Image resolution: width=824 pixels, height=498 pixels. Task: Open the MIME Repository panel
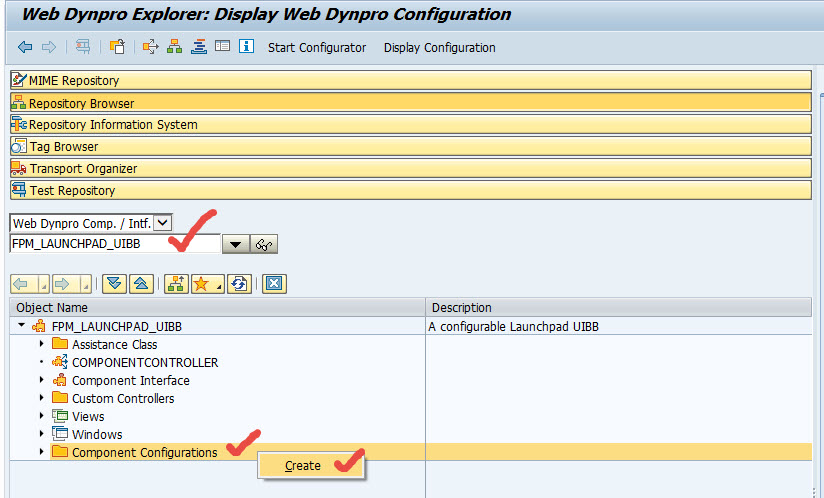411,80
